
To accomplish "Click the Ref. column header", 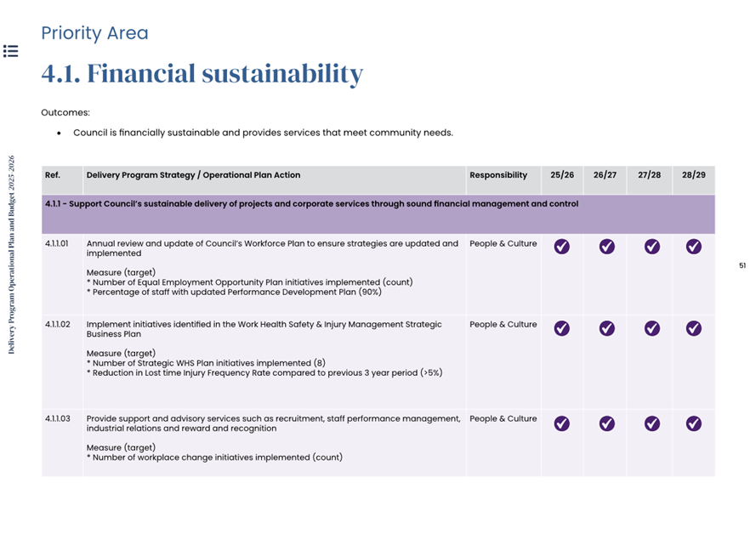I will (53, 175).
